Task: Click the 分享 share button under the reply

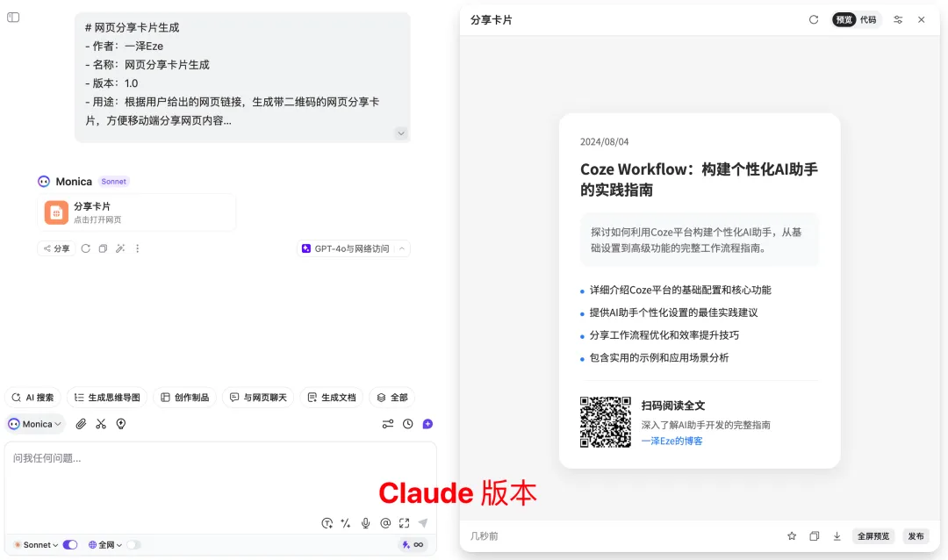Action: pyautogui.click(x=56, y=248)
